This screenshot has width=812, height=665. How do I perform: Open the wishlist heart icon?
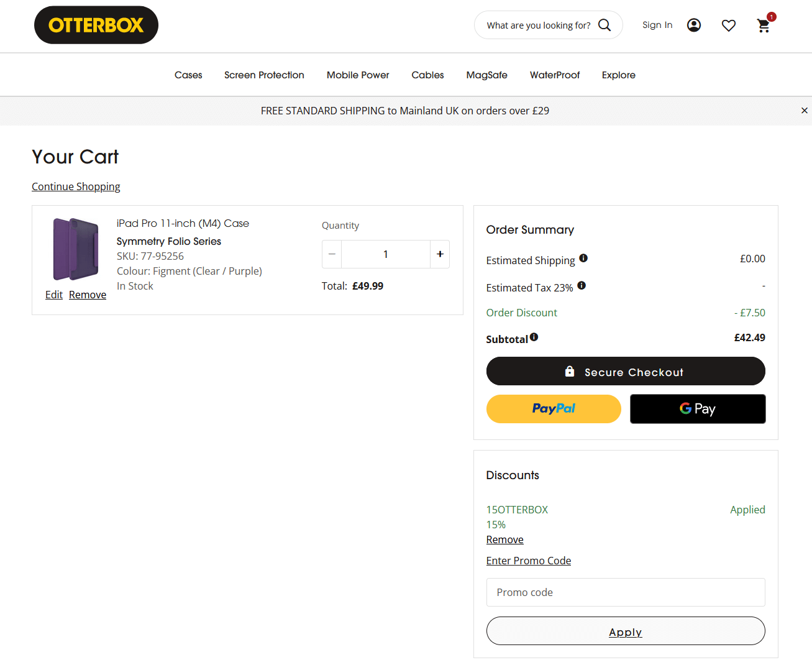coord(729,25)
